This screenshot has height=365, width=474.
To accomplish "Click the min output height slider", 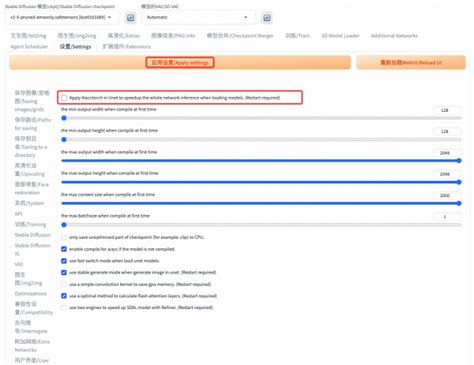I will pyautogui.click(x=261, y=139).
